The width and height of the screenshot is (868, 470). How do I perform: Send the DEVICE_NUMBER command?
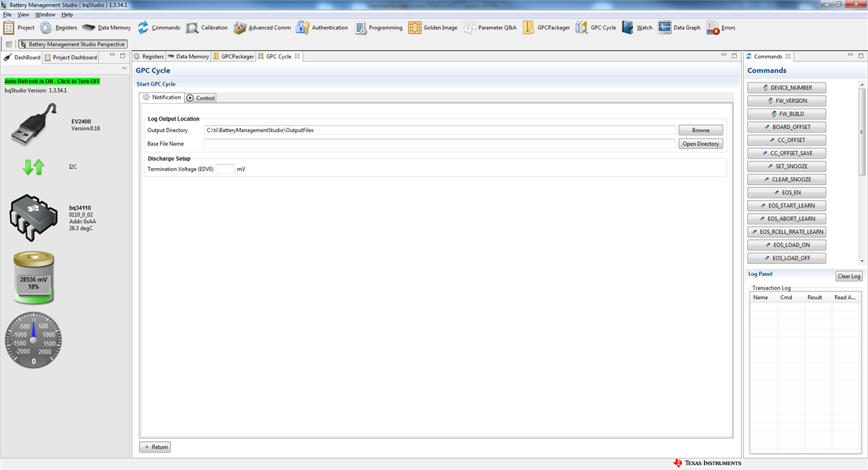click(786, 88)
